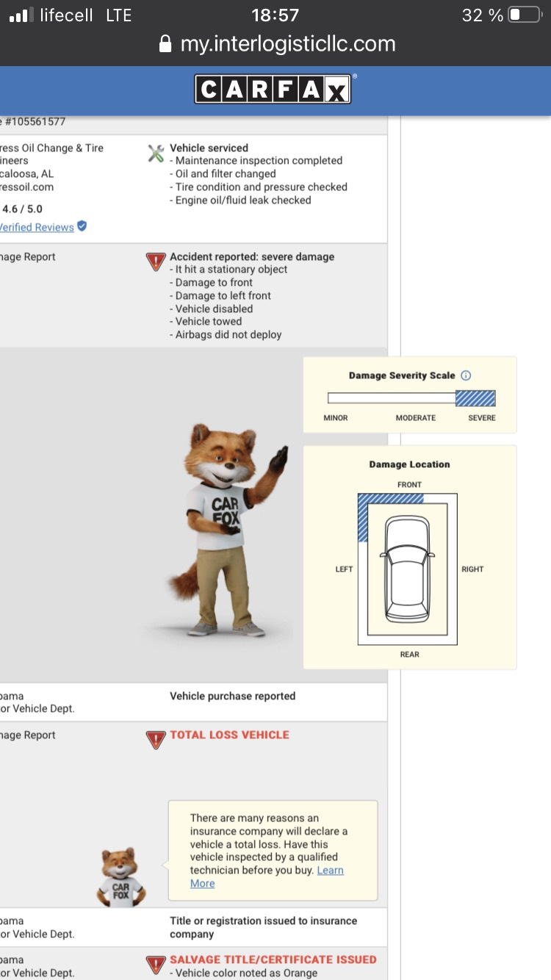The image size is (551, 980).
Task: Tap the lock icon in address bar
Action: point(165,44)
